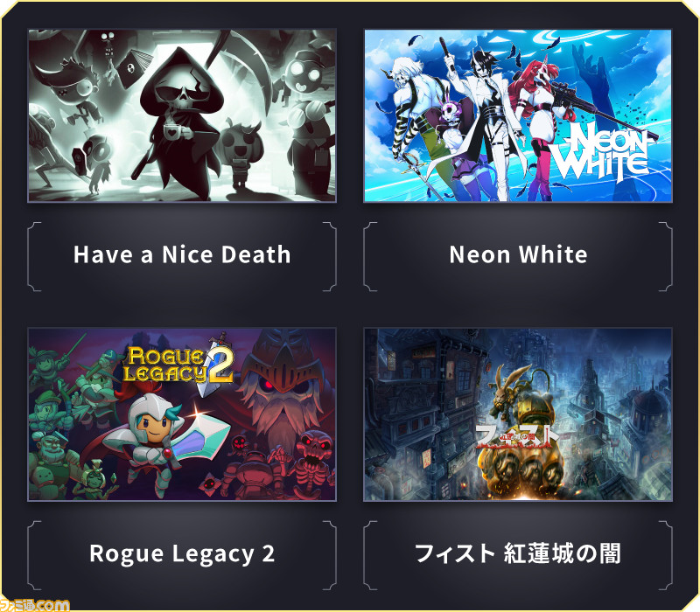Open the Rogue Legacy 2 cover image
This screenshot has width=700, height=612.
pyautogui.click(x=182, y=414)
